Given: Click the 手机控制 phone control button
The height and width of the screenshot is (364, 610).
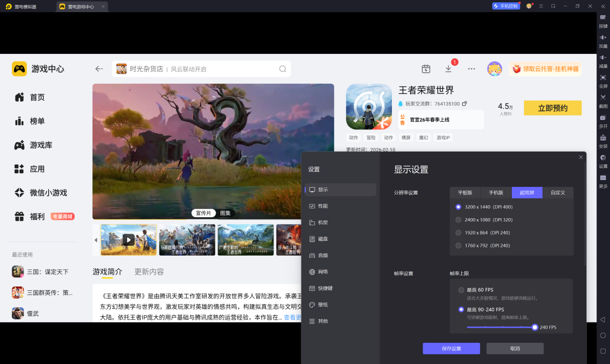Looking at the screenshot, I should (x=506, y=6).
